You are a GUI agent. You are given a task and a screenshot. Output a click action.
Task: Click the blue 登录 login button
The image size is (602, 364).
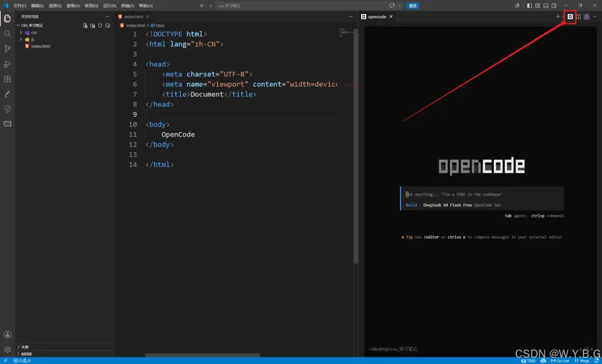click(x=412, y=6)
